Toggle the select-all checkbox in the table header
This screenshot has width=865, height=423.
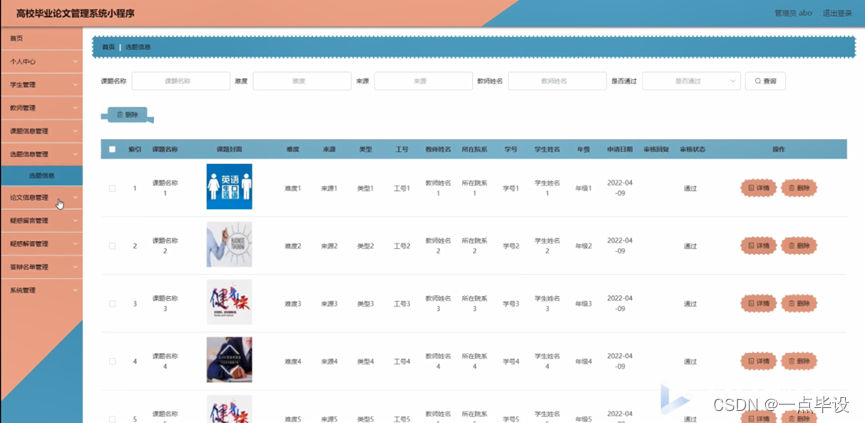[113, 149]
